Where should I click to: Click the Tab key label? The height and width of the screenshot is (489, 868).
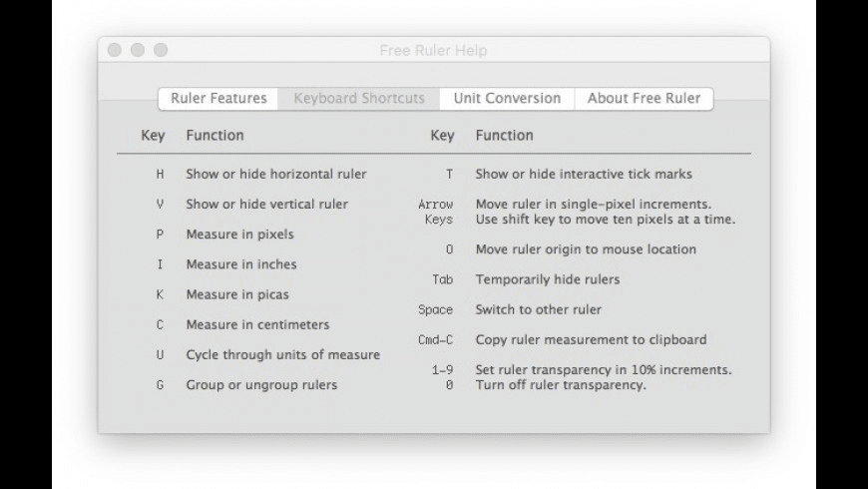pyautogui.click(x=443, y=279)
